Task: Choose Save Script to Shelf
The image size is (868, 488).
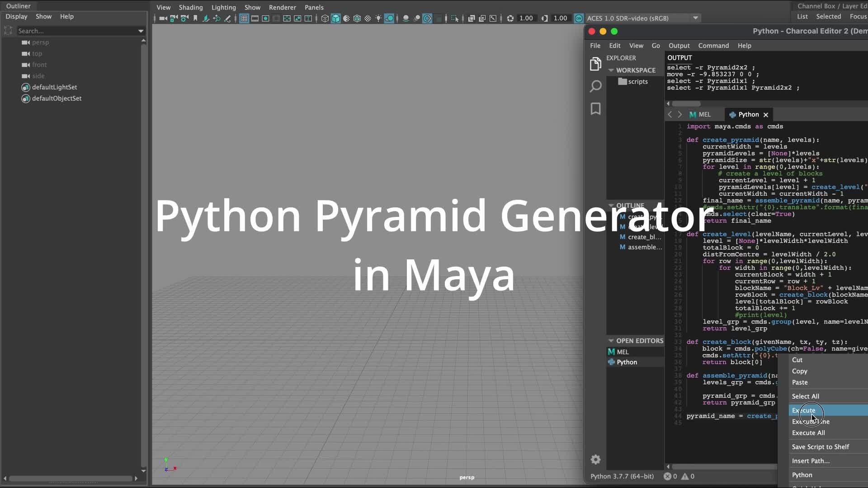Action: pos(821,447)
